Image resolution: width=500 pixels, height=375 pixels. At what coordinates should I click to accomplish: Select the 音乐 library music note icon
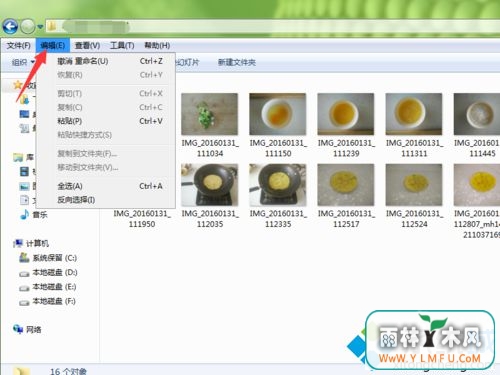[24, 214]
